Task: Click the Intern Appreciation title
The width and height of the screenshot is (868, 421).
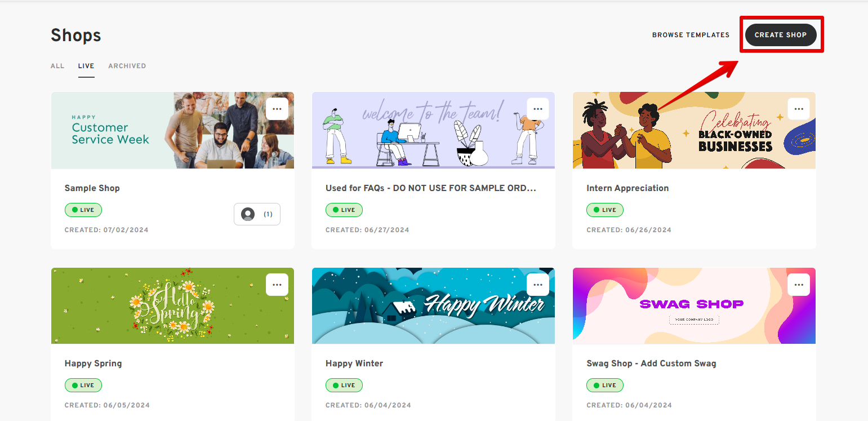Action: pos(627,188)
